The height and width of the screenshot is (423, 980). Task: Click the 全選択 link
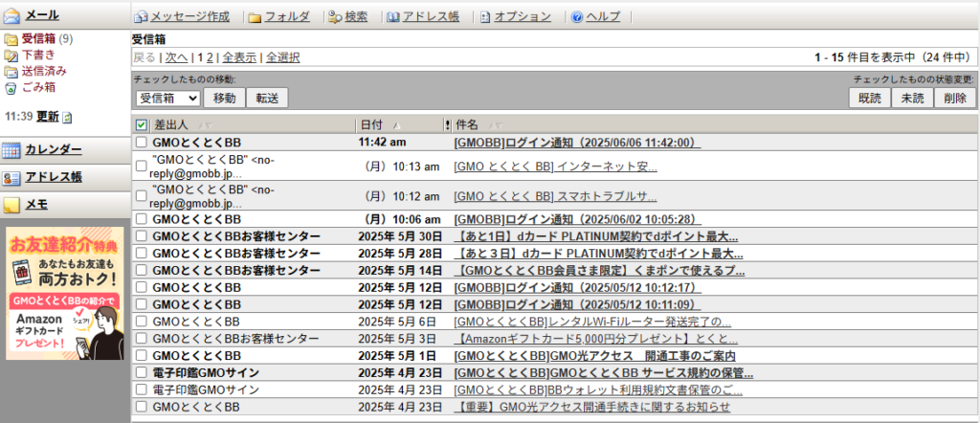click(x=283, y=58)
